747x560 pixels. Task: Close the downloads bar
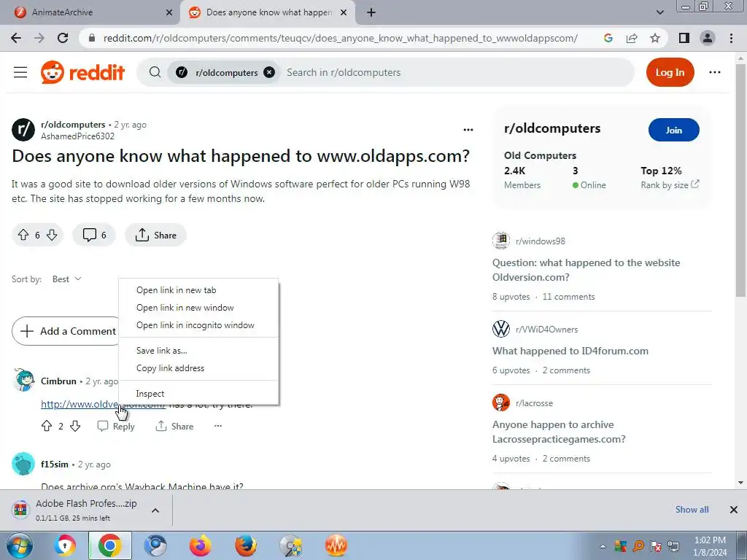coord(734,510)
